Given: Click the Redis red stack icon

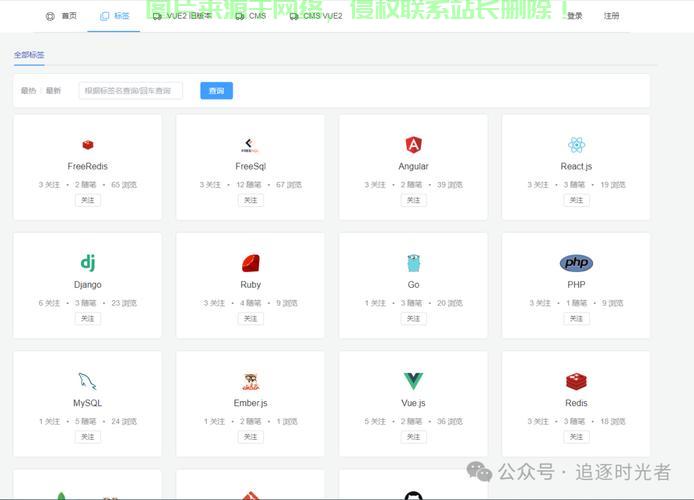Looking at the screenshot, I should pyautogui.click(x=576, y=381).
